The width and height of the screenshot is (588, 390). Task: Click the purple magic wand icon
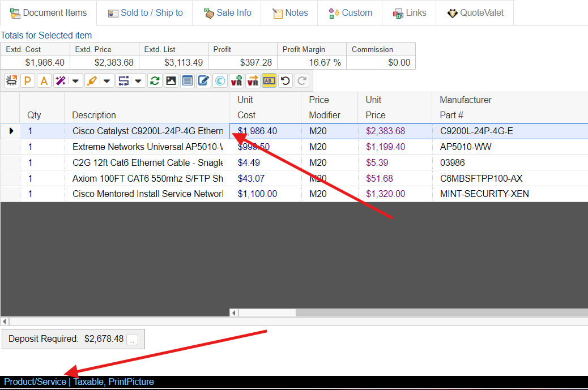(x=60, y=81)
